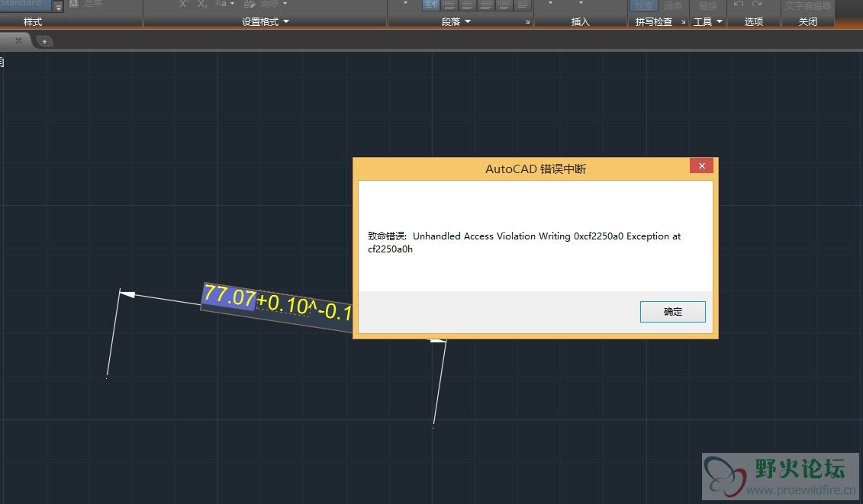Viewport: 863px width, 504px height.
Task: Click the 确定 button in the error dialog
Action: pos(672,311)
